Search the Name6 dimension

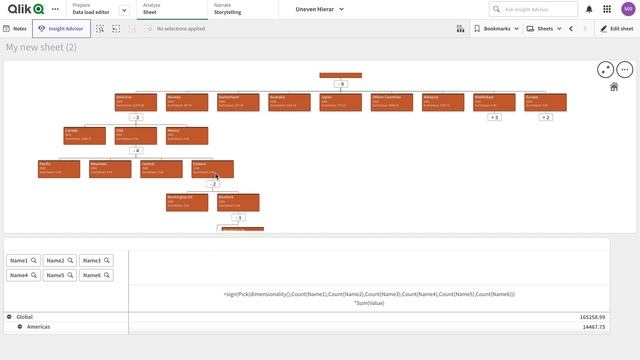click(x=96, y=275)
